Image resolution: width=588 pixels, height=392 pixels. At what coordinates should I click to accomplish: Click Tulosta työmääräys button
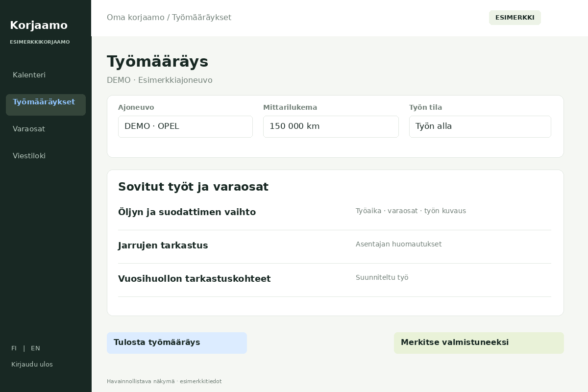[x=177, y=343]
